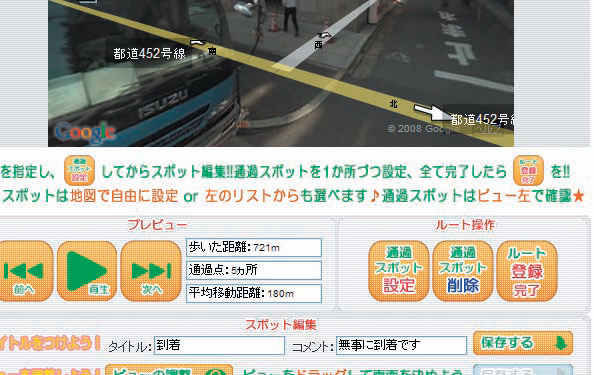
Task: Click the ルート登録完了 button
Action: point(527,271)
